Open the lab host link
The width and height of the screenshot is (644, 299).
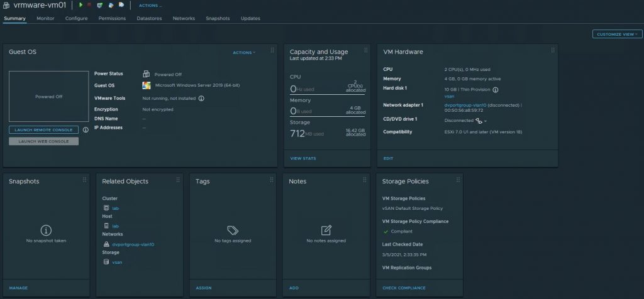pyautogui.click(x=116, y=226)
